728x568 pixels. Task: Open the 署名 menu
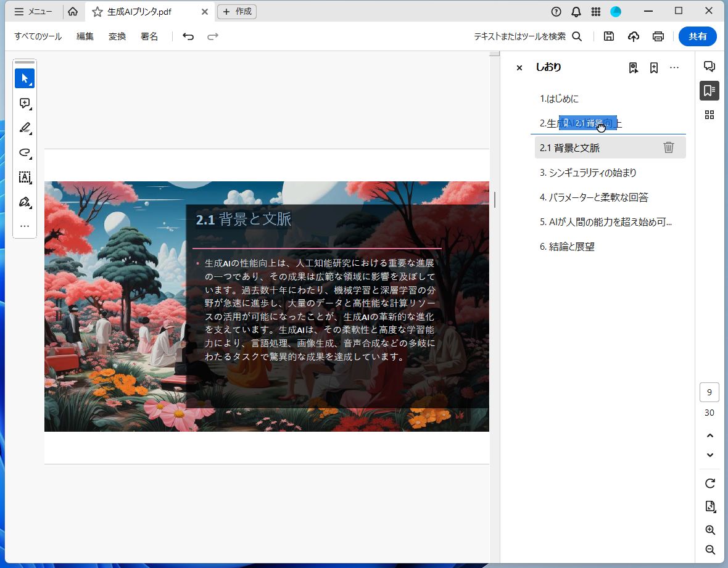click(x=149, y=36)
